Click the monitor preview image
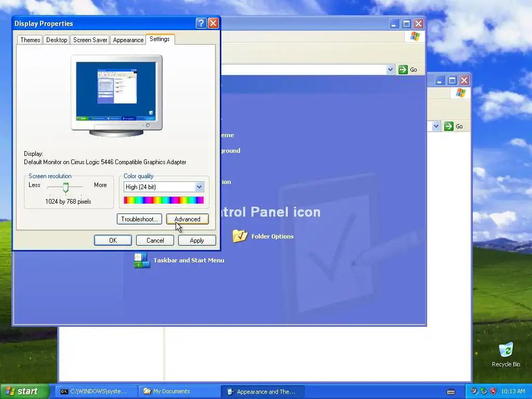Screen dimensions: 532x399 pos(116,96)
